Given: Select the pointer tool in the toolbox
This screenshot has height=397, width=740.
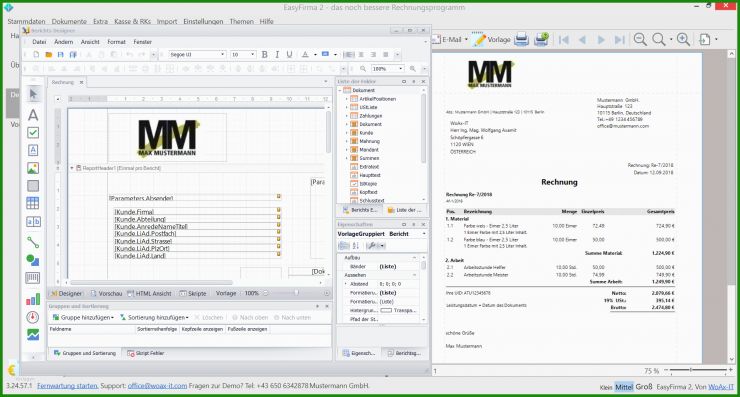Looking at the screenshot, I should pos(33,94).
